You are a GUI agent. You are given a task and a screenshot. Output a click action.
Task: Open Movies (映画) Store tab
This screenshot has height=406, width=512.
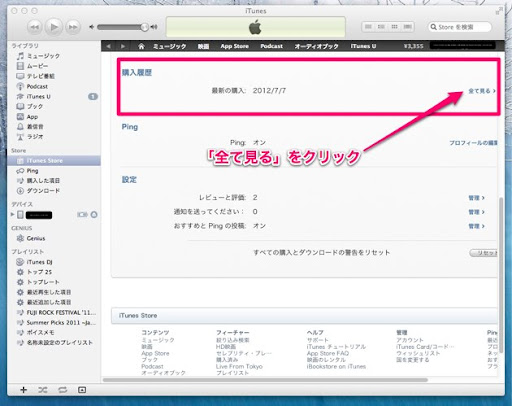203,46
